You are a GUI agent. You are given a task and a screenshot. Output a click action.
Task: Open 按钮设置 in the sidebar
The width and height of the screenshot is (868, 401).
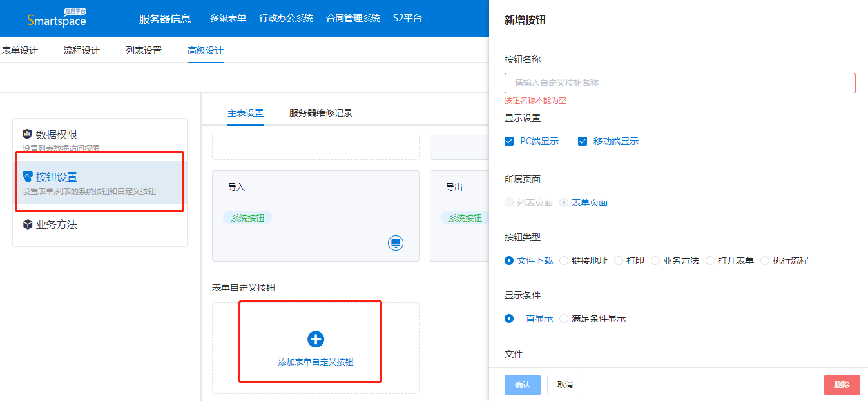click(100, 182)
